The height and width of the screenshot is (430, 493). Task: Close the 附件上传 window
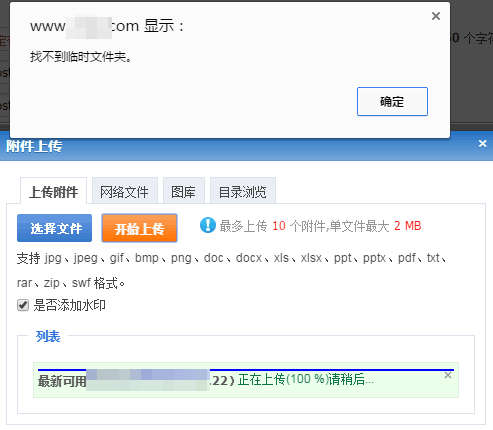coord(482,144)
